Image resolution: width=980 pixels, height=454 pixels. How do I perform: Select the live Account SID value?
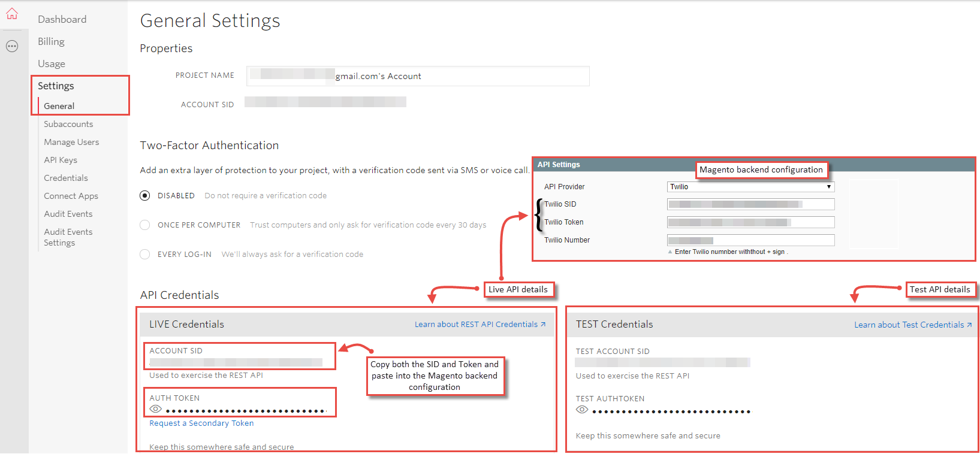click(x=236, y=362)
